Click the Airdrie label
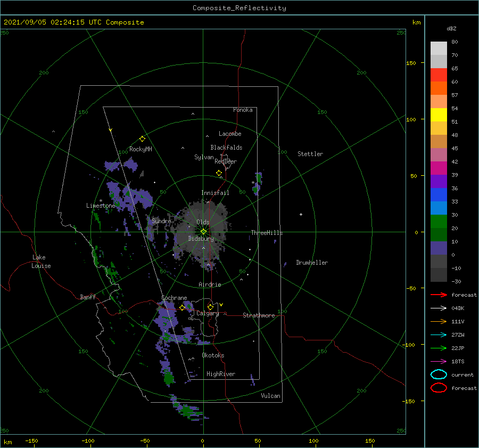This screenshot has height=448, width=479. [210, 284]
